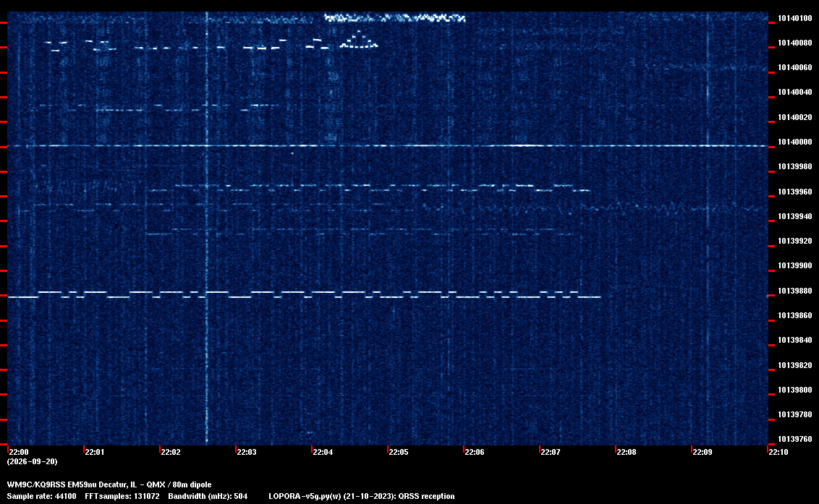Select the 10140000 frequency scale label

point(795,142)
